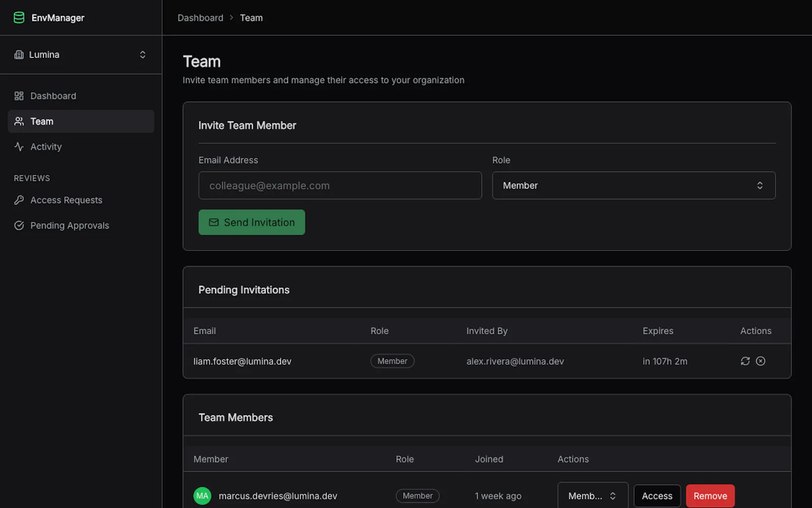This screenshot has width=812, height=508.
Task: Click alex.rivera@lumina.dev in Invited By
Action: (x=515, y=361)
